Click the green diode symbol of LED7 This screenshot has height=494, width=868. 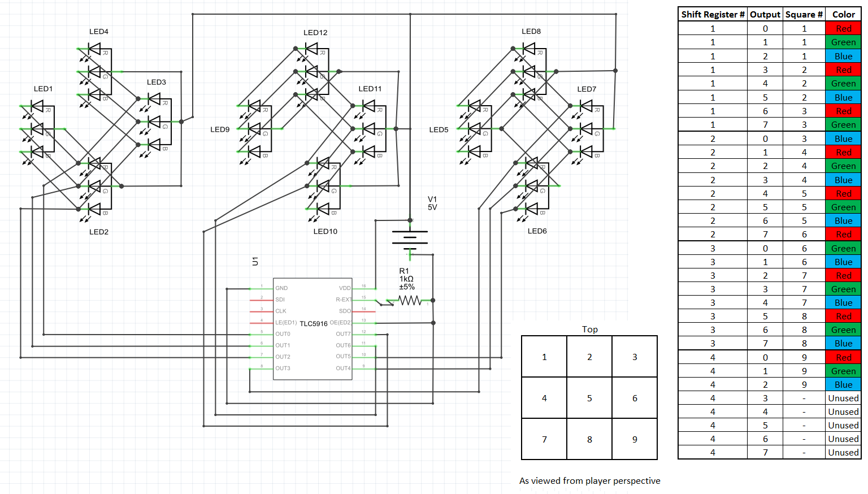tap(586, 129)
